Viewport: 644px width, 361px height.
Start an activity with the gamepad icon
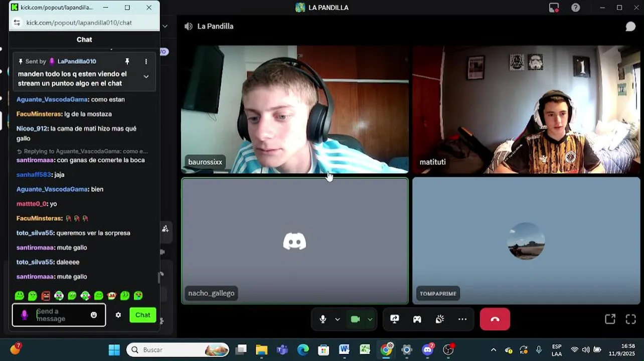417,319
